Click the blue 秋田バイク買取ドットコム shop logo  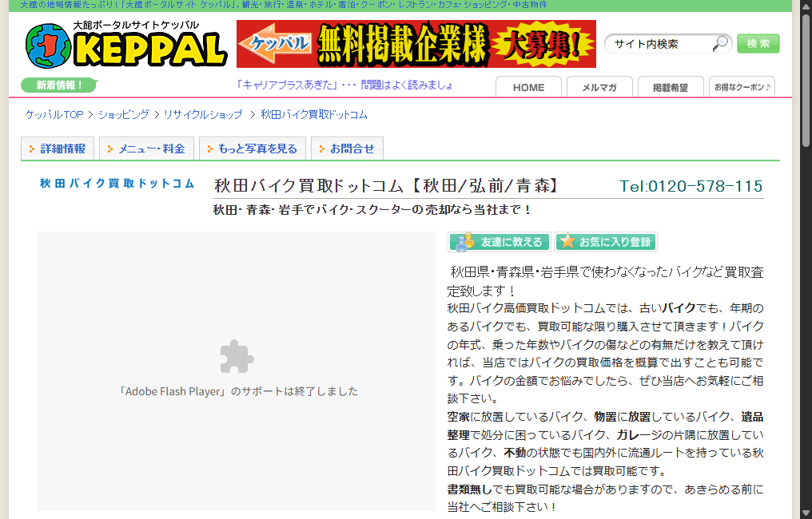point(117,183)
